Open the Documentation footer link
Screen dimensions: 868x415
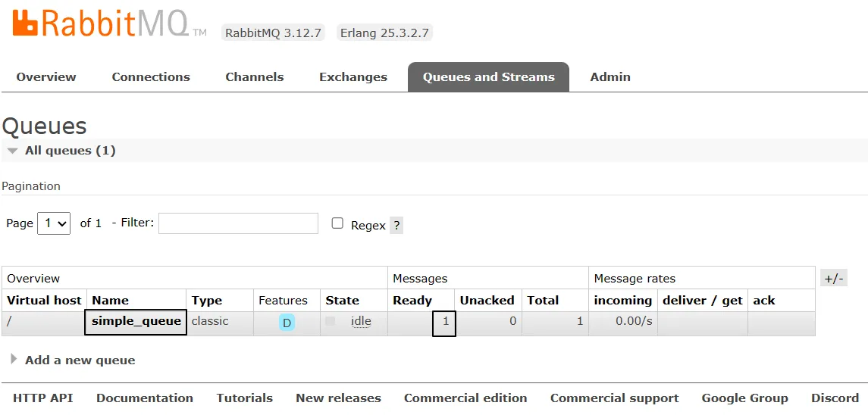pyautogui.click(x=145, y=398)
